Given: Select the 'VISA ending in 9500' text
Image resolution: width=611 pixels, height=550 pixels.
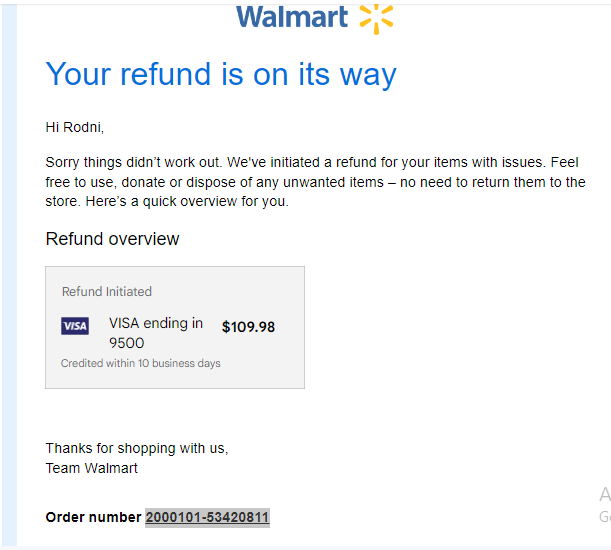Looking at the screenshot, I should pos(156,333).
